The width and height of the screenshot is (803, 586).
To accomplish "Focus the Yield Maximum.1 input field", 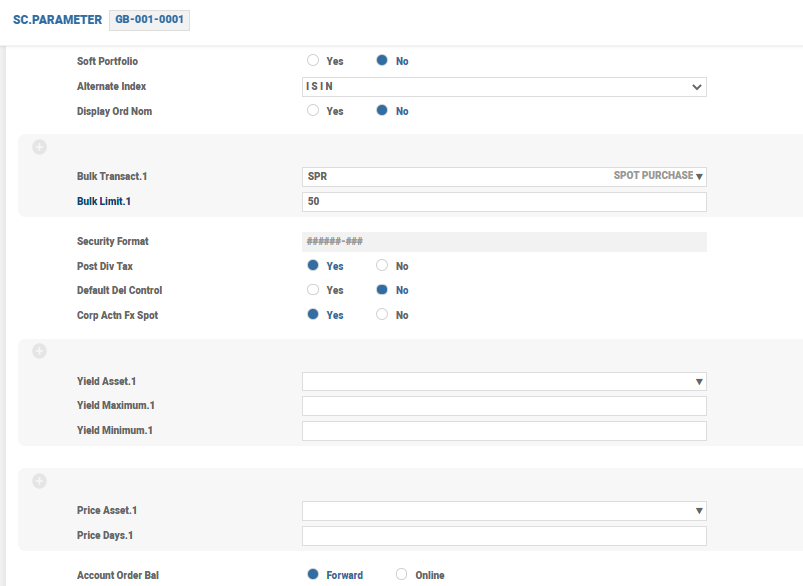I will click(504, 406).
